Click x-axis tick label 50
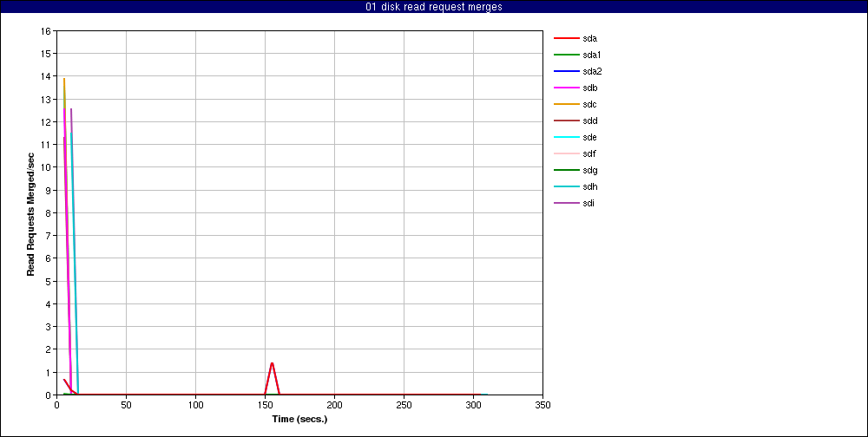Viewport: 868px width, 437px height. [x=126, y=405]
